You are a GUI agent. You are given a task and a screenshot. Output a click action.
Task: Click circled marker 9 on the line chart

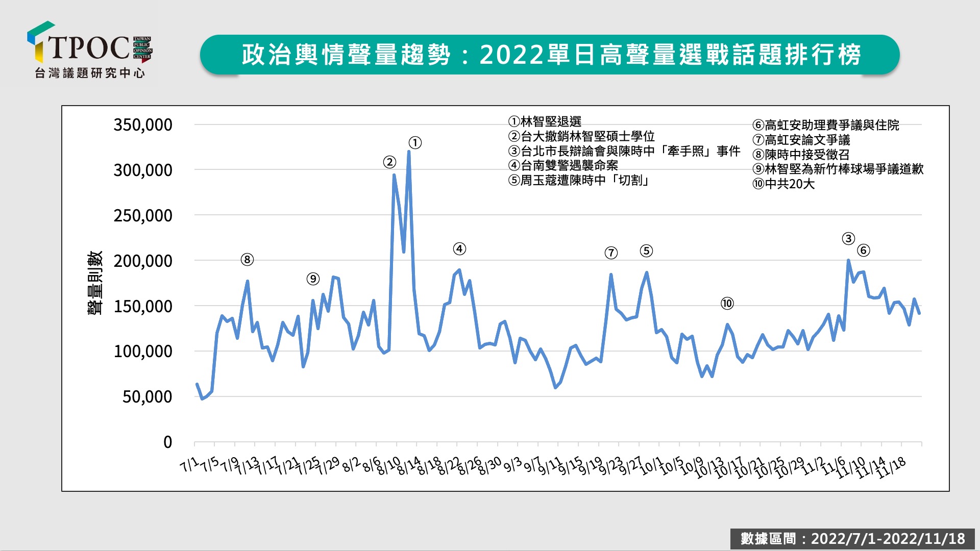click(313, 279)
